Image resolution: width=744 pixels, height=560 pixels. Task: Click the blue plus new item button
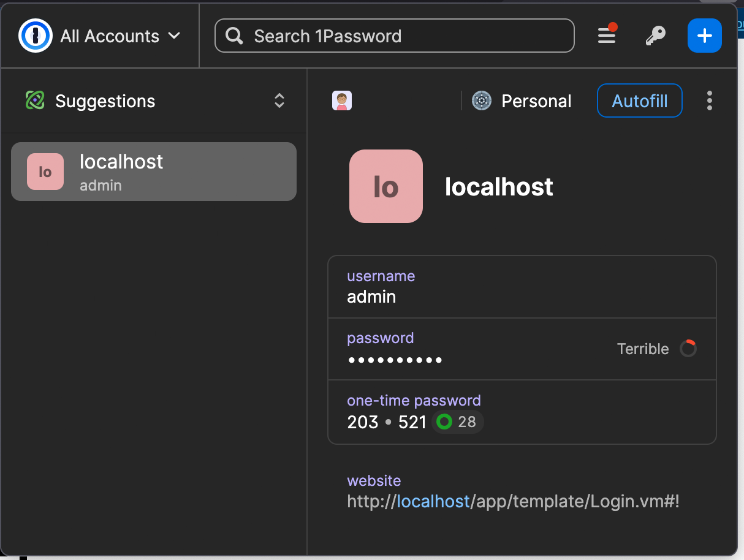704,36
